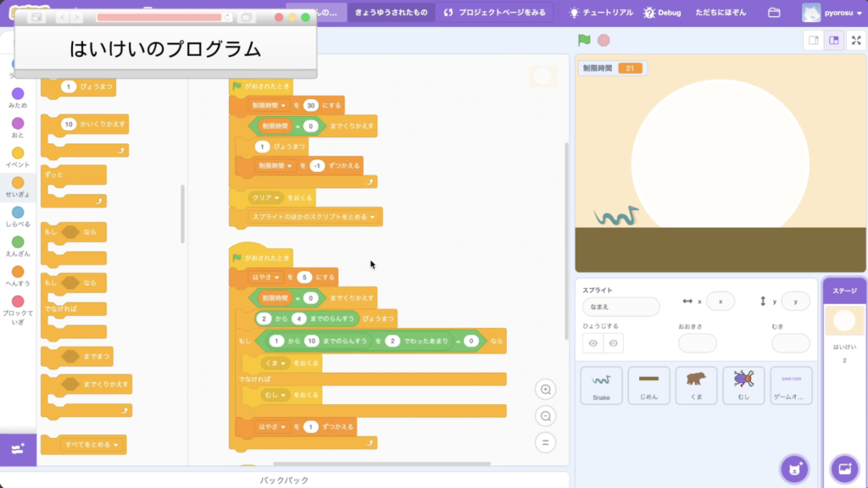Reset workspace zoom with equals icon
Image resolution: width=868 pixels, height=488 pixels.
click(x=546, y=442)
